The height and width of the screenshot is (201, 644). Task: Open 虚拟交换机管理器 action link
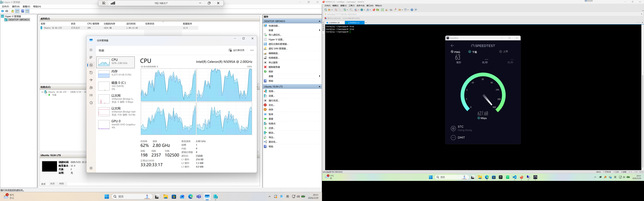(278, 44)
